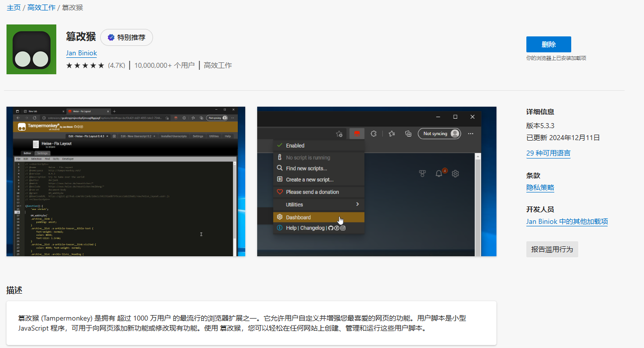Click the 开发人员 heading
This screenshot has width=644, height=348.
coord(540,209)
